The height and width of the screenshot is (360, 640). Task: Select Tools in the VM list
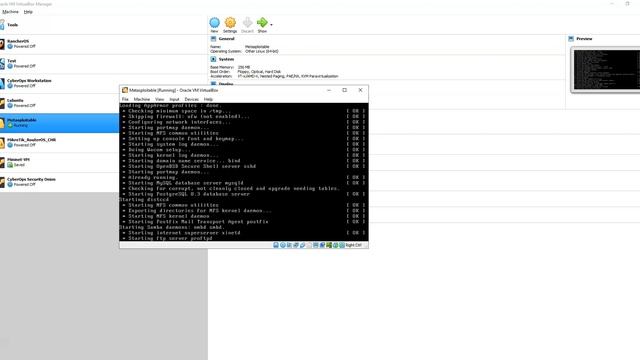coord(104,25)
